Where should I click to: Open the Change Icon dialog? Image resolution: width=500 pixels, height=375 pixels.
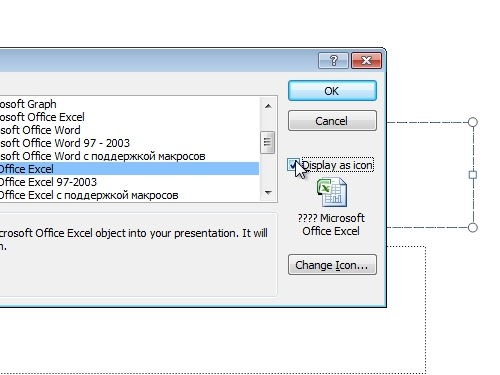(x=332, y=265)
